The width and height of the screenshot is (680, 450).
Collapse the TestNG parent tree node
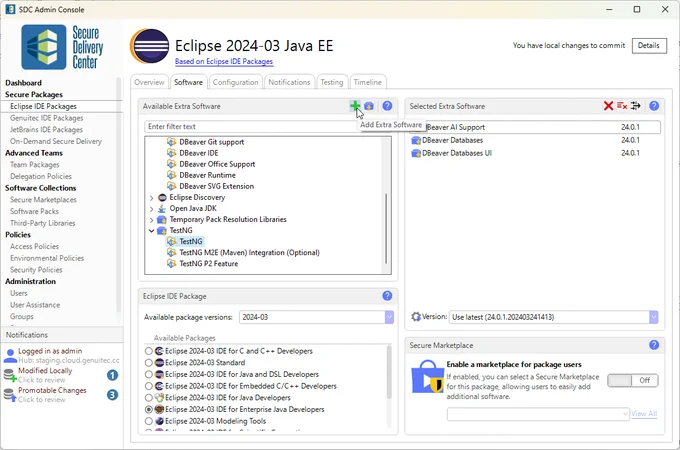click(x=151, y=231)
